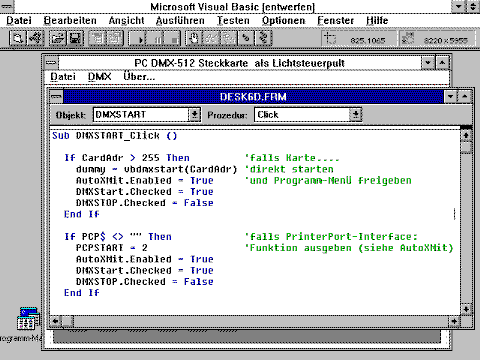This screenshot has height=360, width=480.
Task: Click the comment 'falls PrinterPort-Interface:'
Action: (x=331, y=236)
